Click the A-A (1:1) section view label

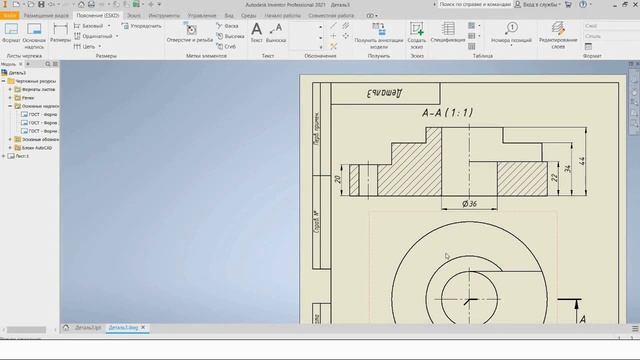click(447, 112)
